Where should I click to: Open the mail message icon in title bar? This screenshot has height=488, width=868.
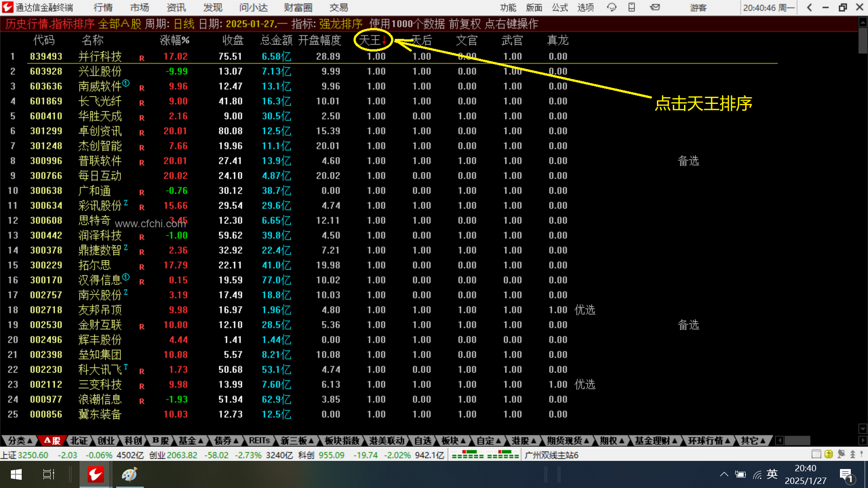(x=655, y=7)
